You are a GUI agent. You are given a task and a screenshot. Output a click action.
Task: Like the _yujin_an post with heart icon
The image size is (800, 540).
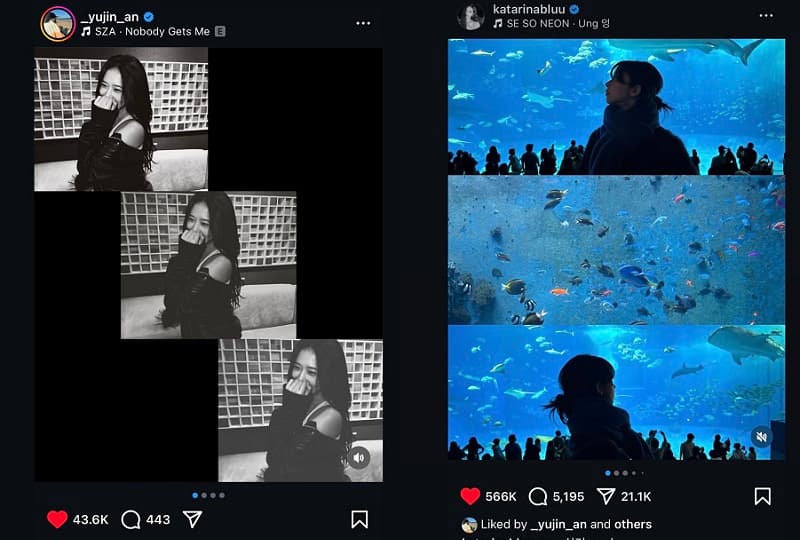click(57, 519)
